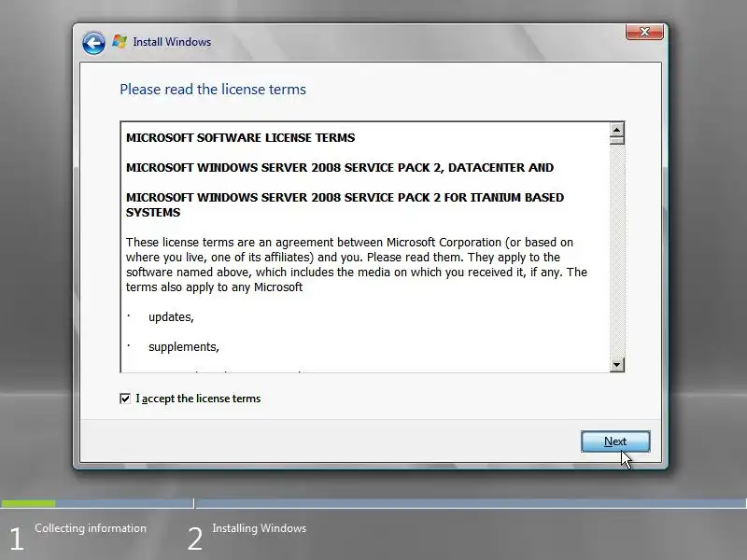
Task: Click the green setup progress bar segment
Action: tap(28, 503)
